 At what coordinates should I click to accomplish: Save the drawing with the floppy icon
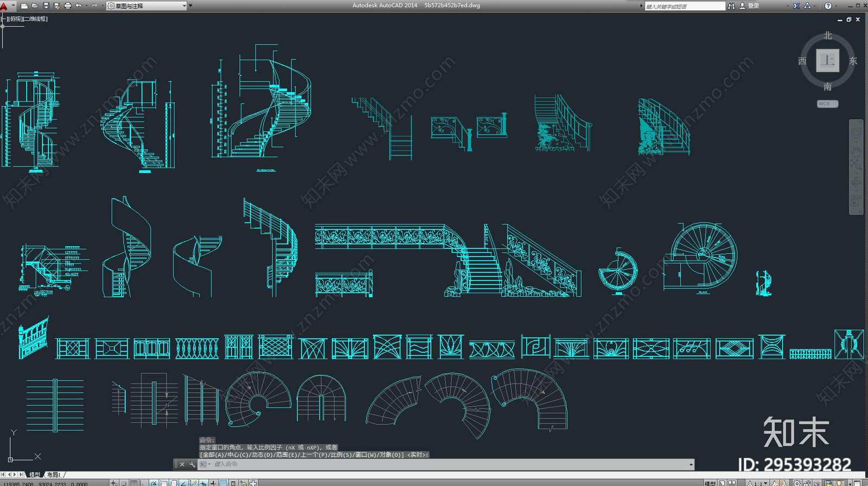[x=46, y=6]
